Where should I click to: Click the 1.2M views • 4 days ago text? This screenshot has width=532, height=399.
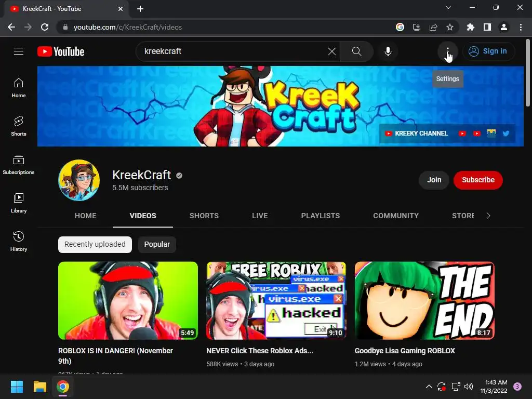[389, 364]
